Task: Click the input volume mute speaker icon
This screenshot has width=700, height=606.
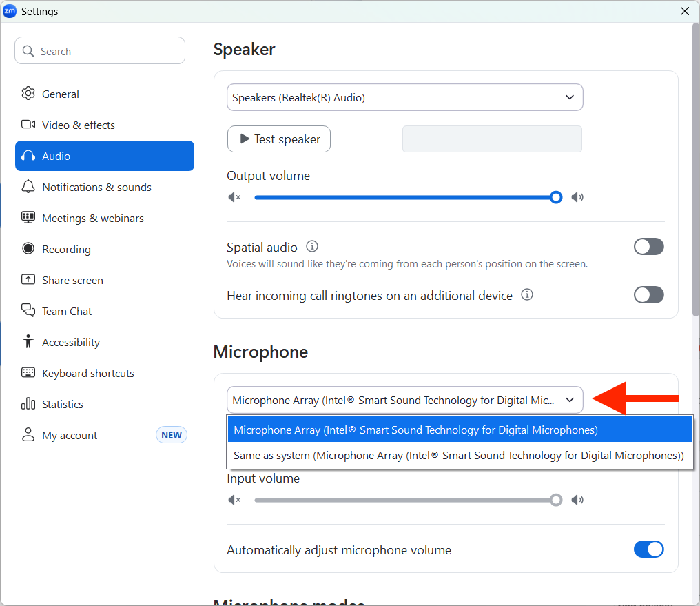Action: pos(234,500)
